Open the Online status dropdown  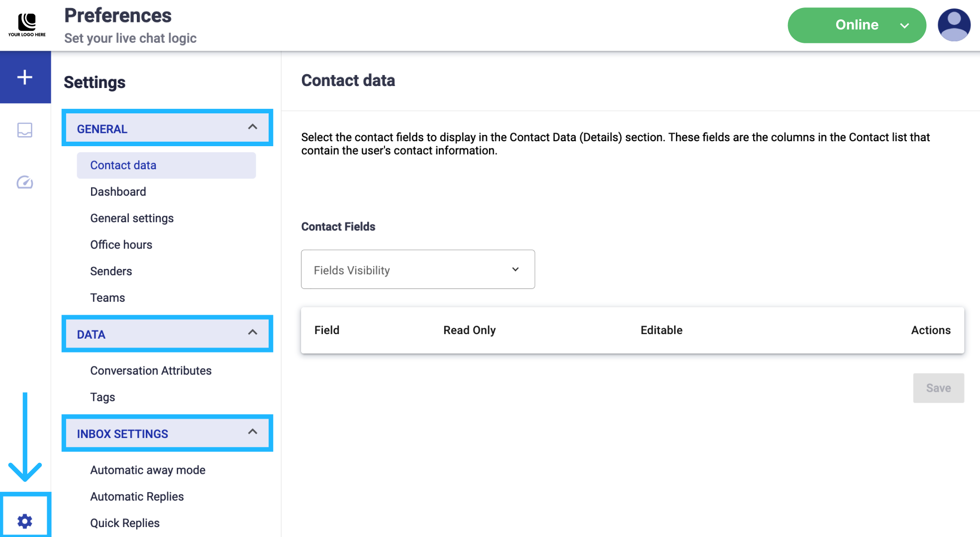(x=856, y=25)
